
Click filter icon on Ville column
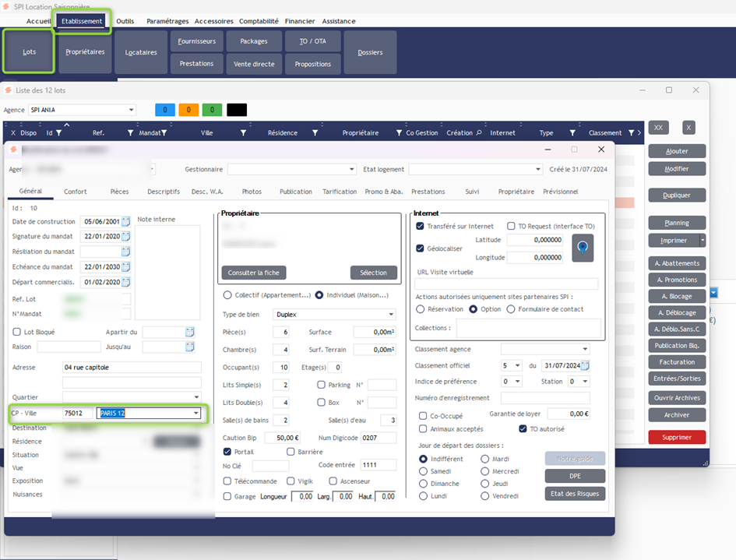point(243,133)
